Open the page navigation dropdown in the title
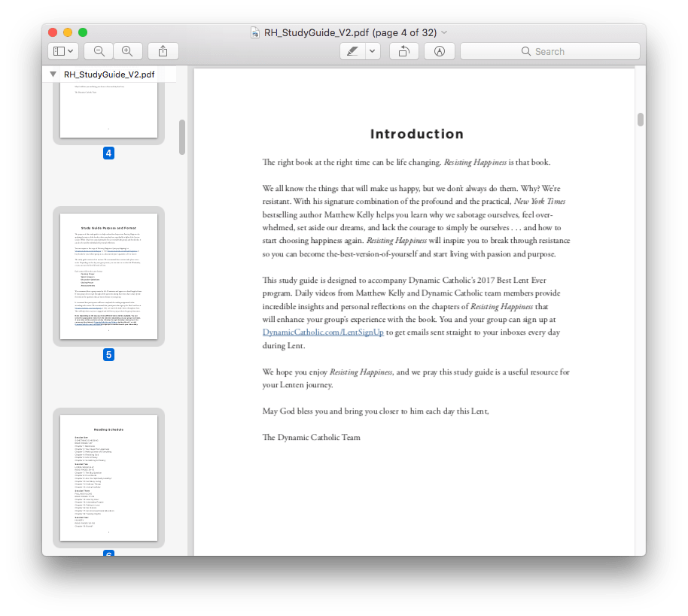Viewport: 688px width, 616px height. coord(443,32)
